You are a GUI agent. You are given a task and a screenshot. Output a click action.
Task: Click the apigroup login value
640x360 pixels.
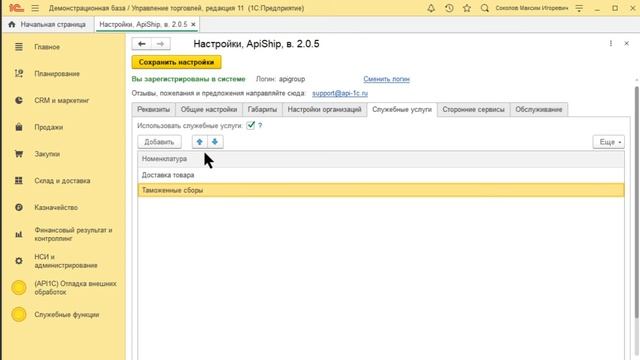(292, 79)
